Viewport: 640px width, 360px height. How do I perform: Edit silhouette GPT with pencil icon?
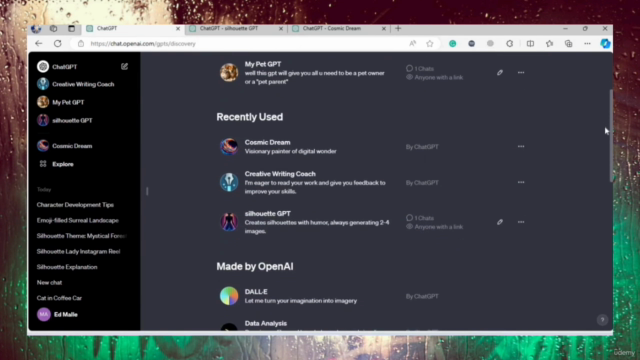click(x=500, y=222)
